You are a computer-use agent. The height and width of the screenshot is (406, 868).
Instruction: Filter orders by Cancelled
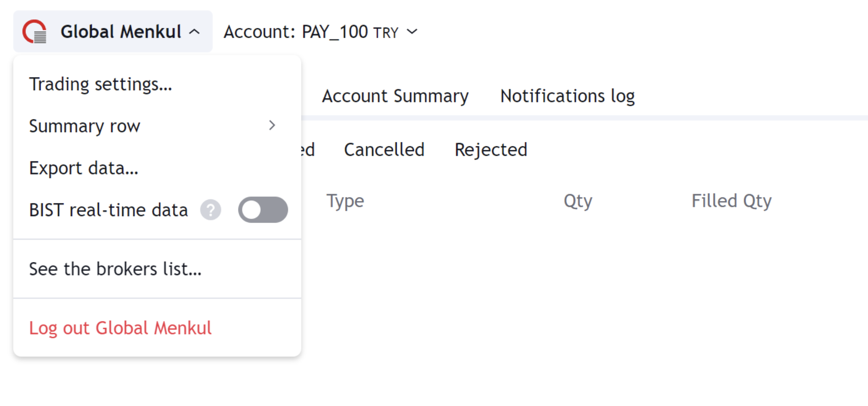(x=384, y=150)
